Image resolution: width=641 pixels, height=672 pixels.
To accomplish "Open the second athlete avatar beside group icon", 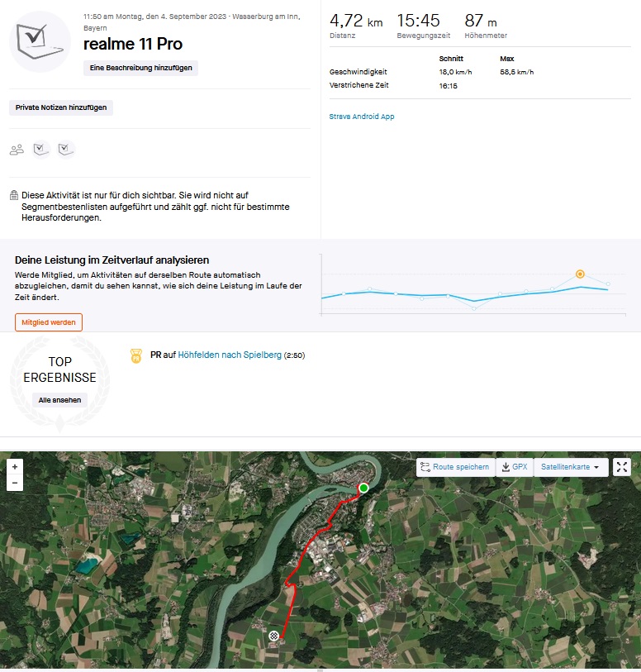I will 66,149.
